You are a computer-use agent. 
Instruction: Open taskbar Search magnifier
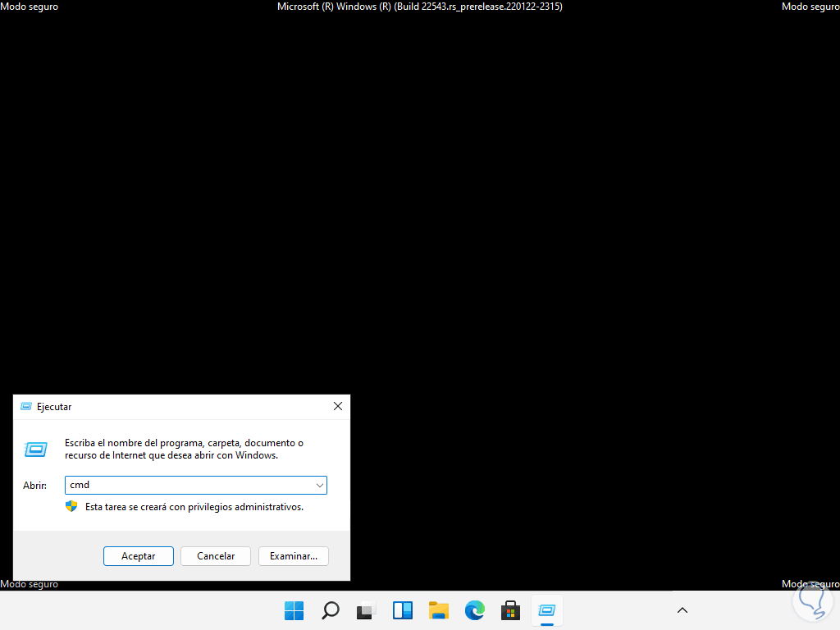[330, 610]
